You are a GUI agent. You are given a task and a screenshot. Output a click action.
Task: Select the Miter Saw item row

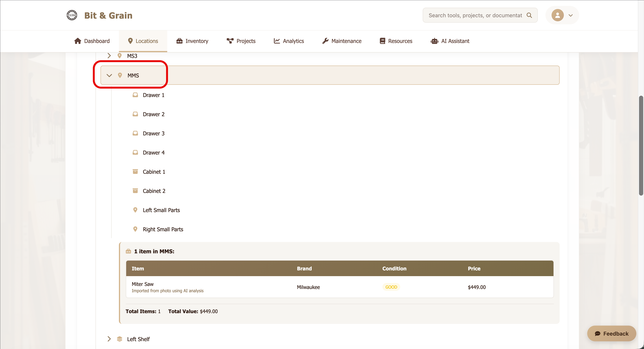339,287
